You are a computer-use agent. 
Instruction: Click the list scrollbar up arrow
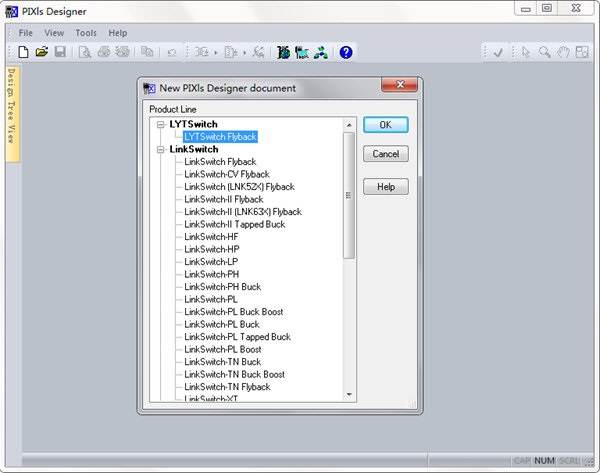point(349,125)
